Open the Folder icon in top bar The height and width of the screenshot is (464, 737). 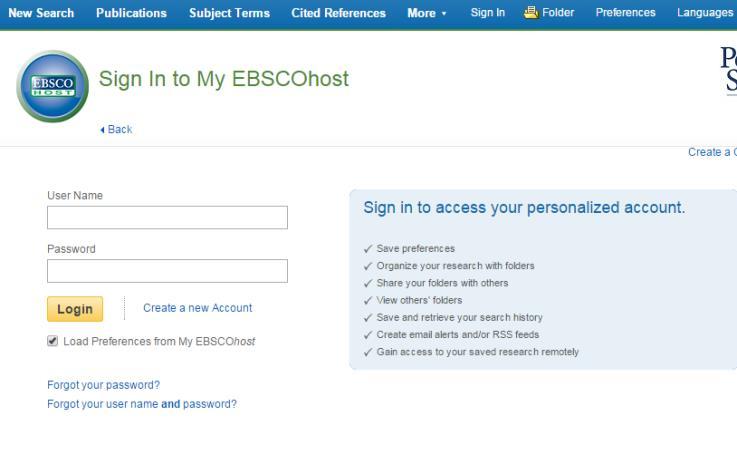pyautogui.click(x=549, y=13)
